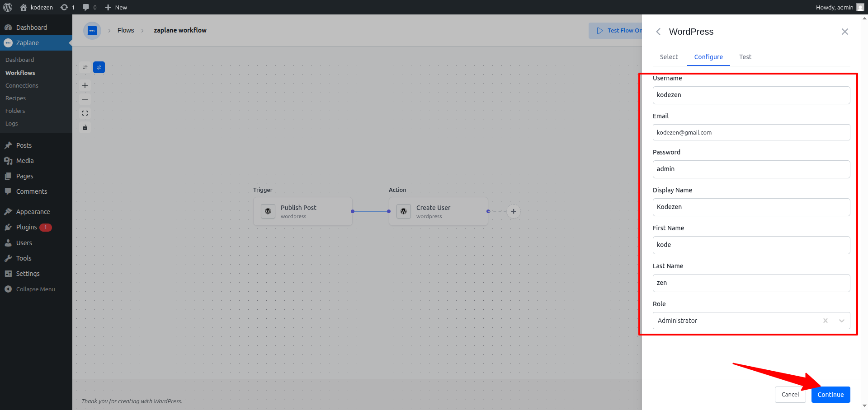Switch to vertical layout icon
The height and width of the screenshot is (410, 868).
[x=85, y=67]
